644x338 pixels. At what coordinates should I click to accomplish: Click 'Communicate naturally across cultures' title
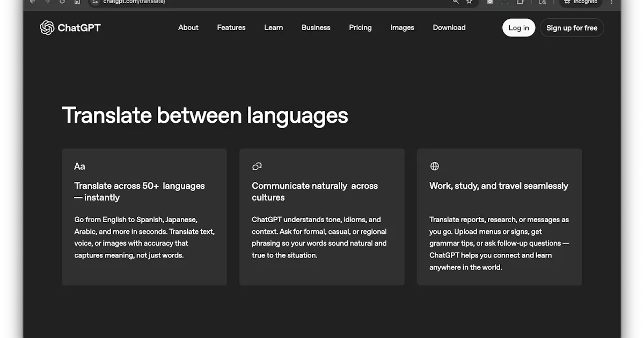[315, 192]
